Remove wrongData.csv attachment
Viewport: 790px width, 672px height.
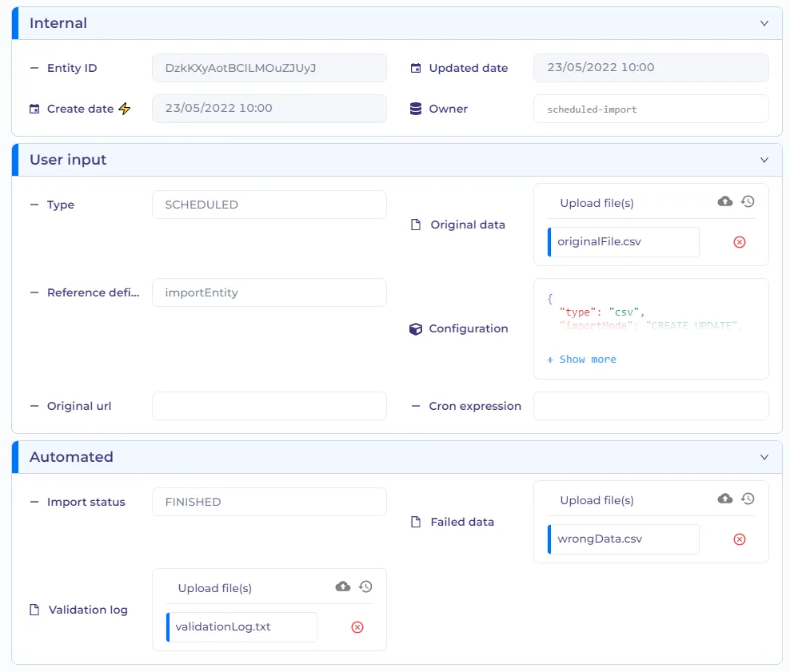point(739,539)
